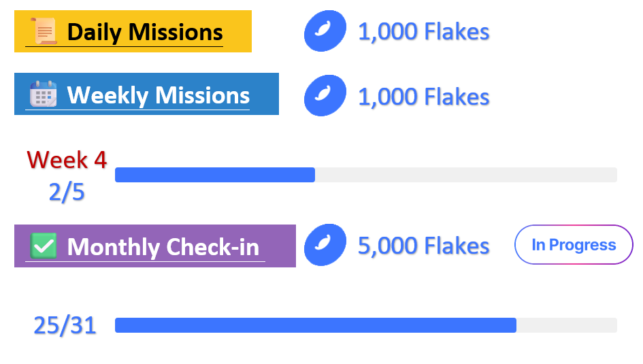The image size is (643, 364).
Task: Click the calendar icon beside Weekly Missions
Action: (43, 94)
